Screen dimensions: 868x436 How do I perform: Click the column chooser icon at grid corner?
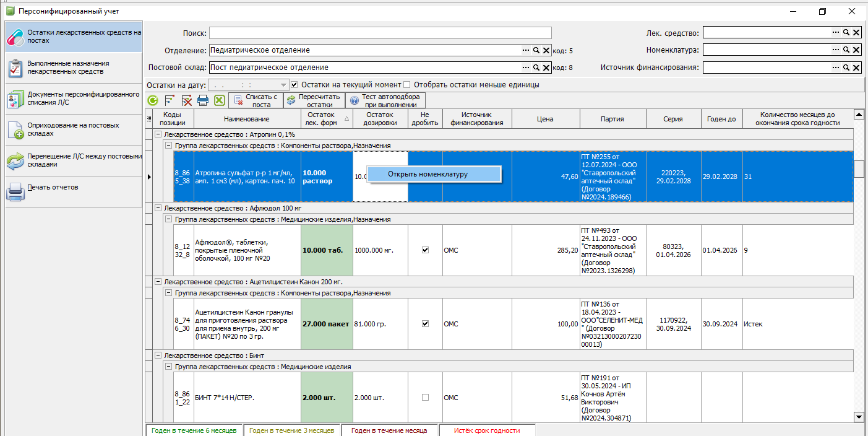148,119
